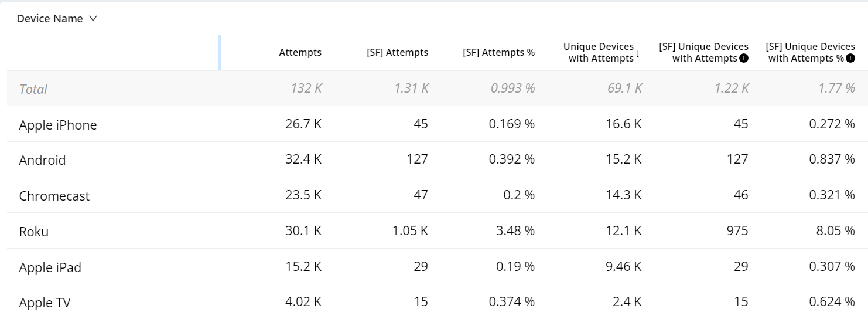
Task: Click the column resize divider after device names
Action: point(220,53)
